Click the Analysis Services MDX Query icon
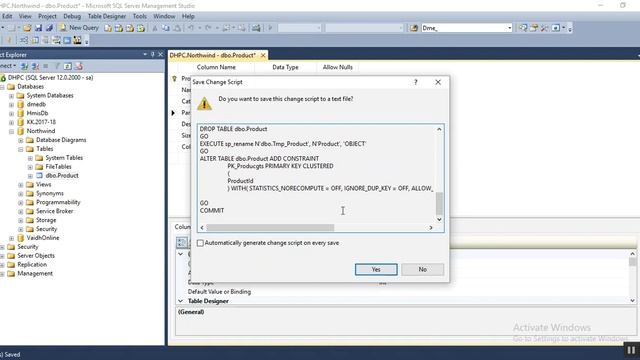 (x=119, y=28)
